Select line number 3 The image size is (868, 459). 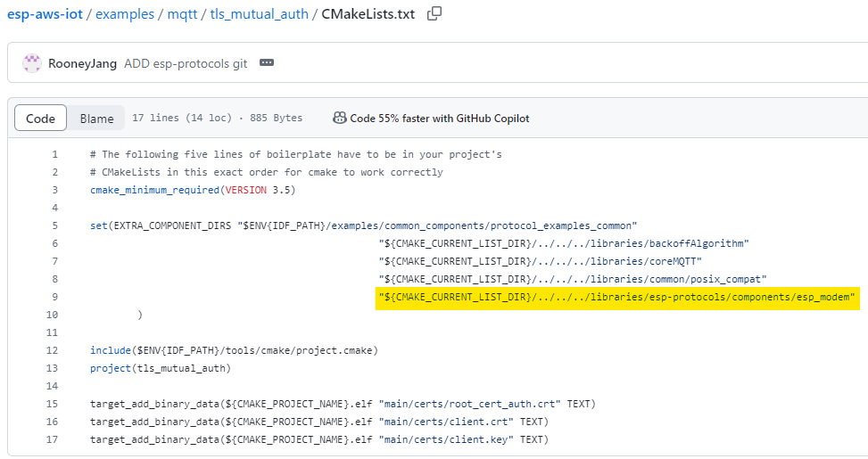coord(54,190)
